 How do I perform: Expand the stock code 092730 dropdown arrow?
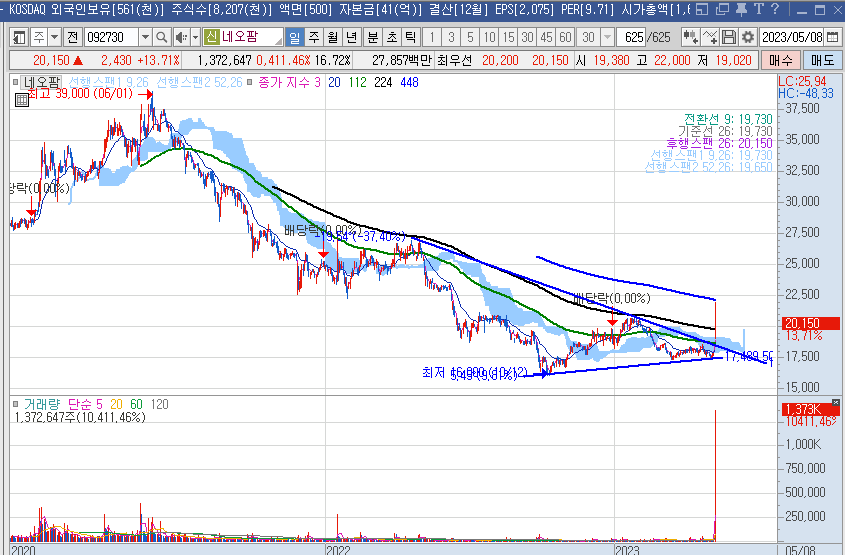(x=145, y=37)
